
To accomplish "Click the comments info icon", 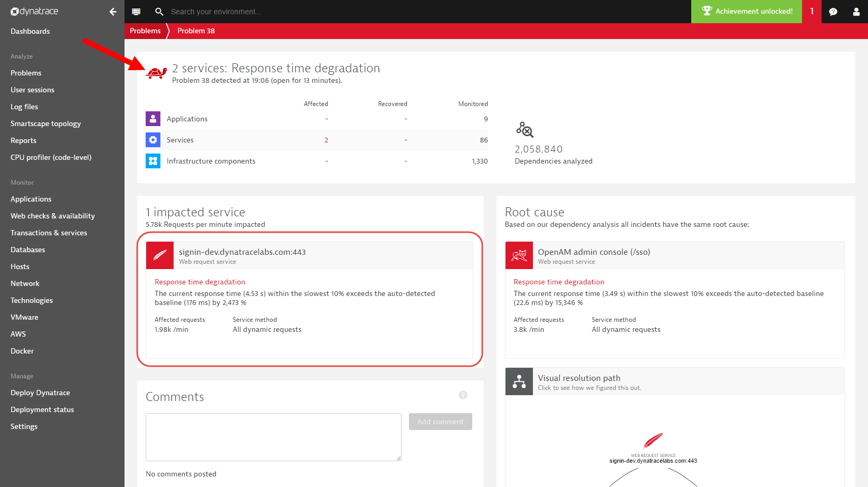I will (x=463, y=395).
